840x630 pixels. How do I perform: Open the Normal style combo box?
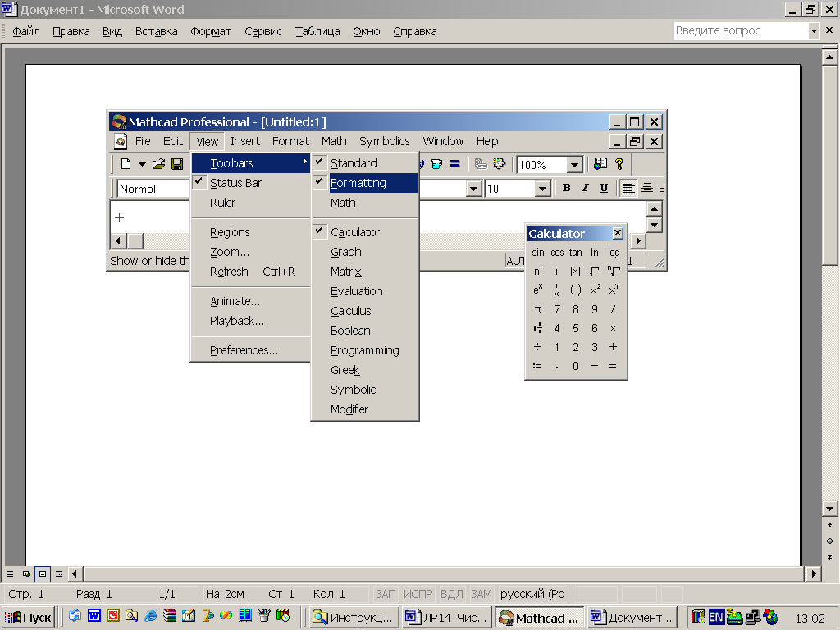pyautogui.click(x=154, y=189)
